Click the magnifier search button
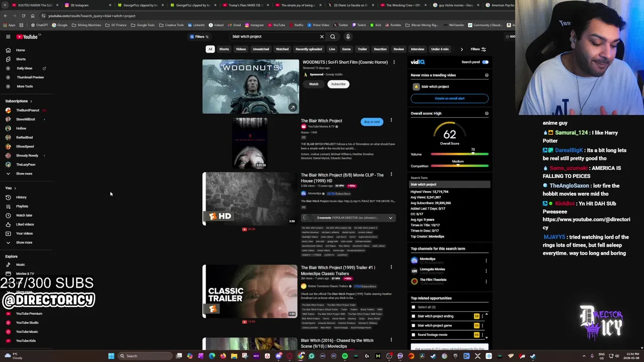 tap(333, 37)
